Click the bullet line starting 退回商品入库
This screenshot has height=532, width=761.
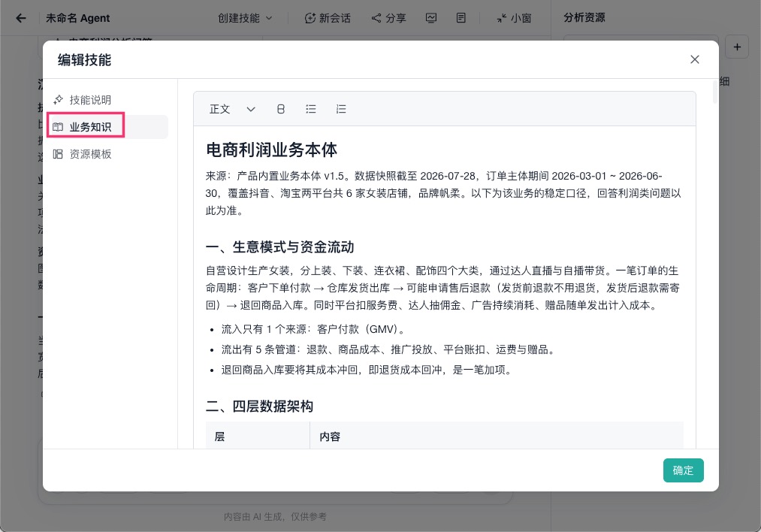[x=367, y=370]
